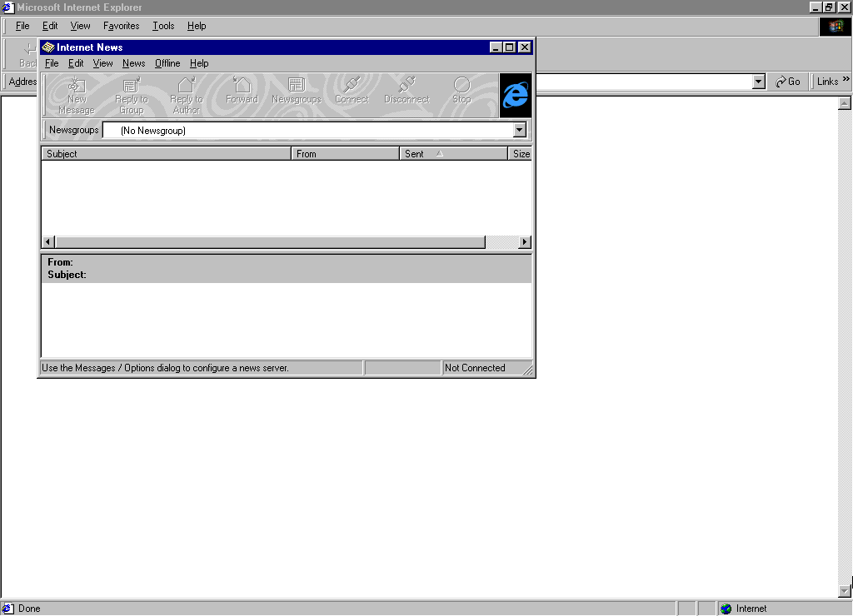Click the Windows flag logo in Internet Explorer

click(x=836, y=26)
